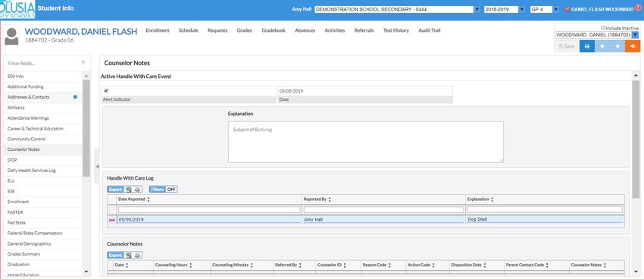Screen dimensions: 644x279
Task: Sort by Counseling Minutes column
Action: click(252, 265)
